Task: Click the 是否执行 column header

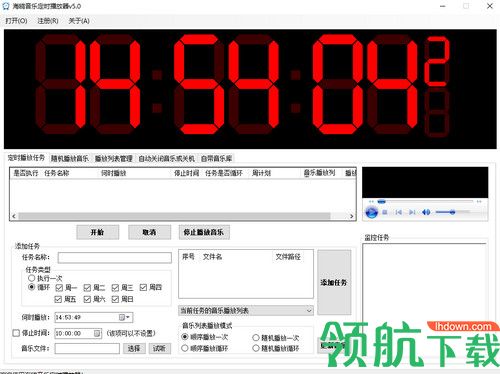Action: pos(26,173)
